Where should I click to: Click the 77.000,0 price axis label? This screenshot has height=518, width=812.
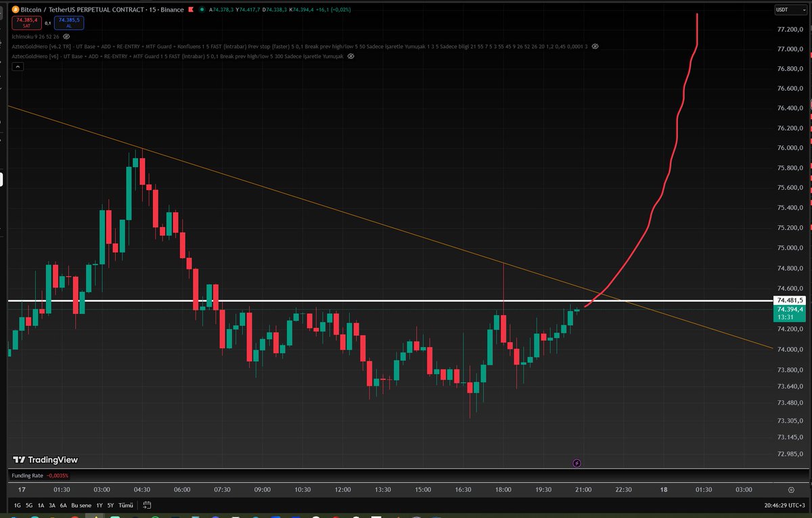point(790,49)
